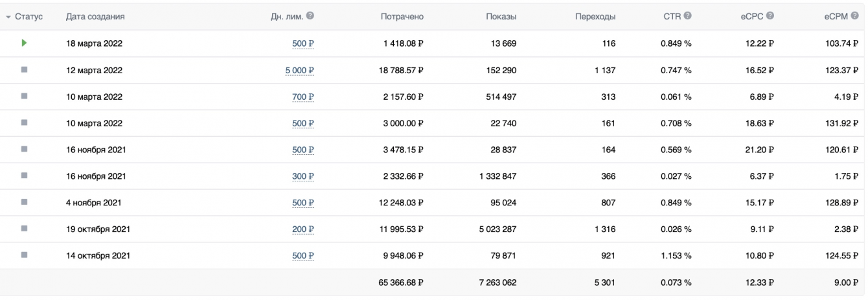This screenshot has width=868, height=300.
Task: Sort by Переходы column header
Action: point(595,16)
